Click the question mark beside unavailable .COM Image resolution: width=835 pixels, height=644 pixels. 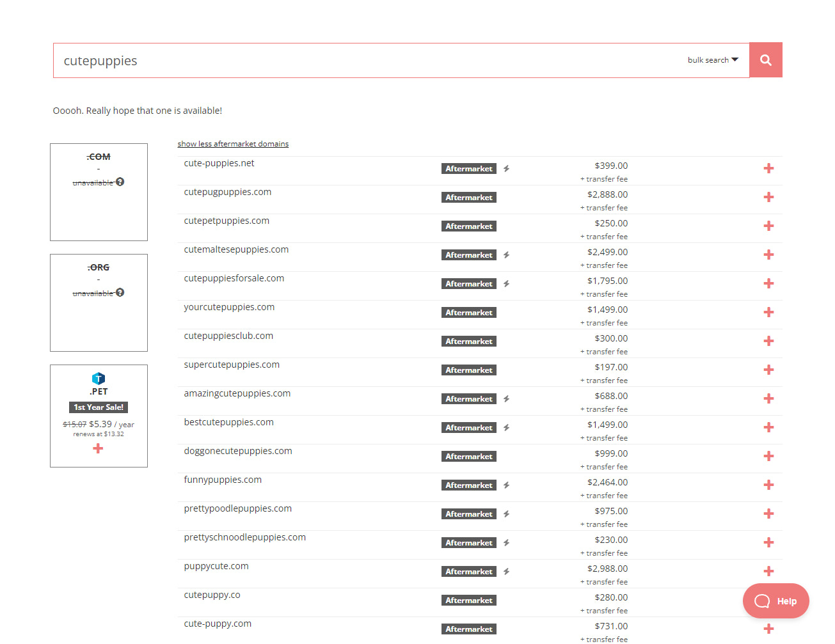[x=120, y=182]
